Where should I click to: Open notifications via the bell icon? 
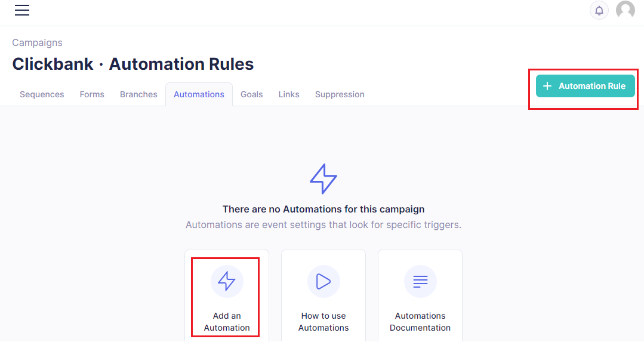tap(599, 10)
